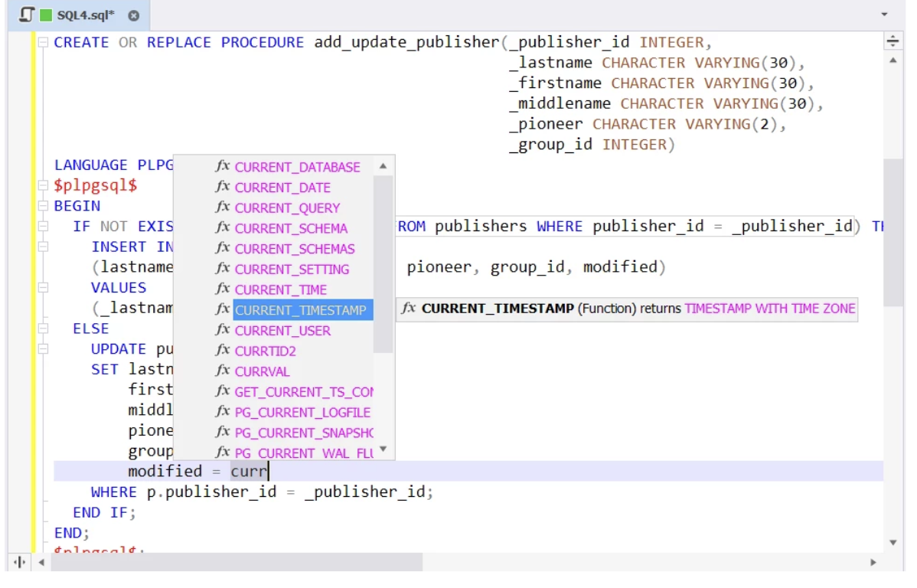Click fx icon beside highlighted CURRENT_TIMESTAMP
Image resolution: width=917 pixels, height=588 pixels.
click(222, 309)
